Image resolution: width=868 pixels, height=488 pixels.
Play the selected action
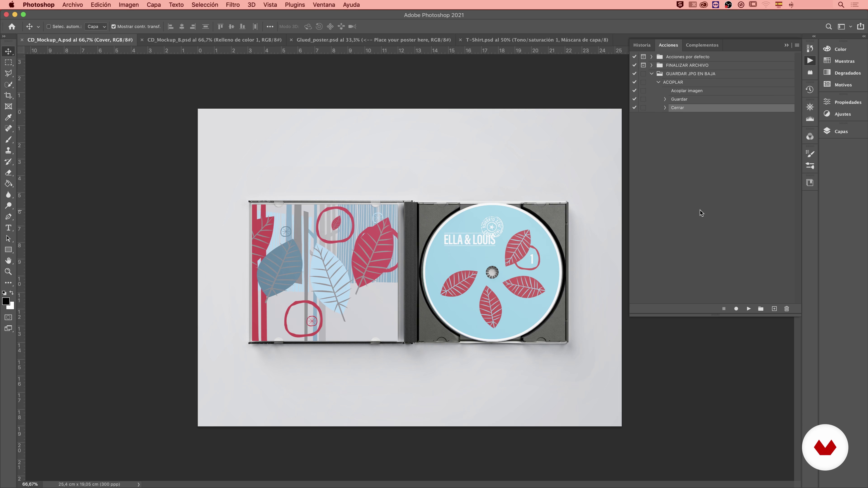pos(748,309)
